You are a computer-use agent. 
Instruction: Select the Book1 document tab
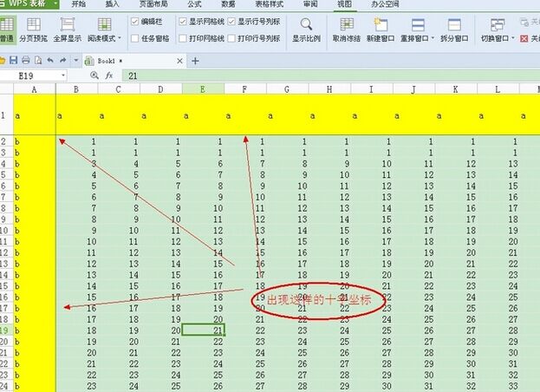133,61
